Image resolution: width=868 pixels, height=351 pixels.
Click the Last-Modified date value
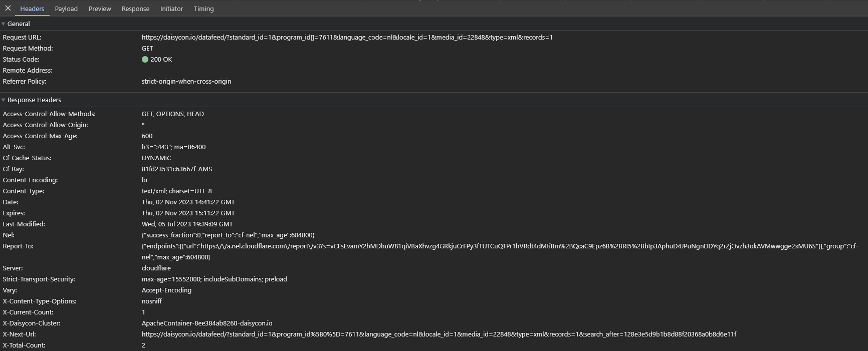click(x=187, y=224)
